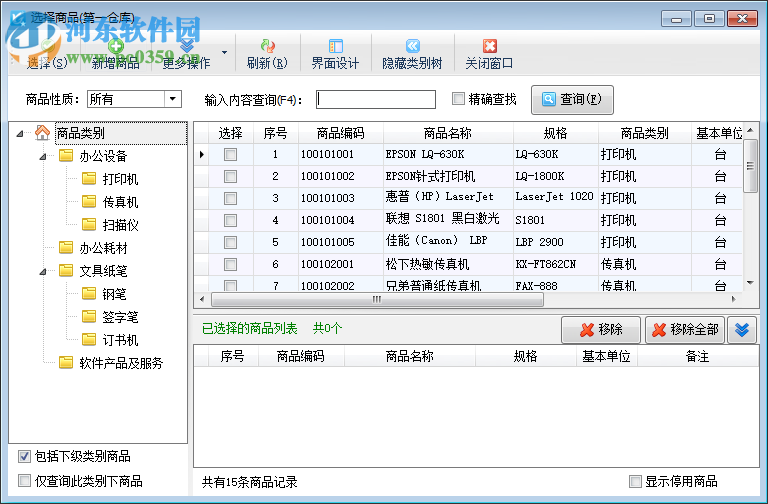Viewport: 768px width, 504px height.
Task: Select the 商品类别 root tree node
Action: (120, 133)
